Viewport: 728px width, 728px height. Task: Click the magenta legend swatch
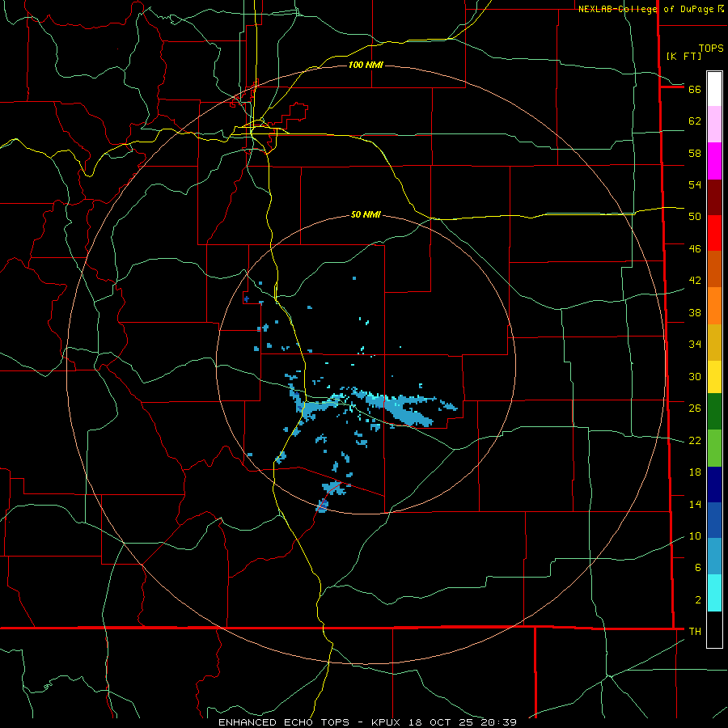714,161
